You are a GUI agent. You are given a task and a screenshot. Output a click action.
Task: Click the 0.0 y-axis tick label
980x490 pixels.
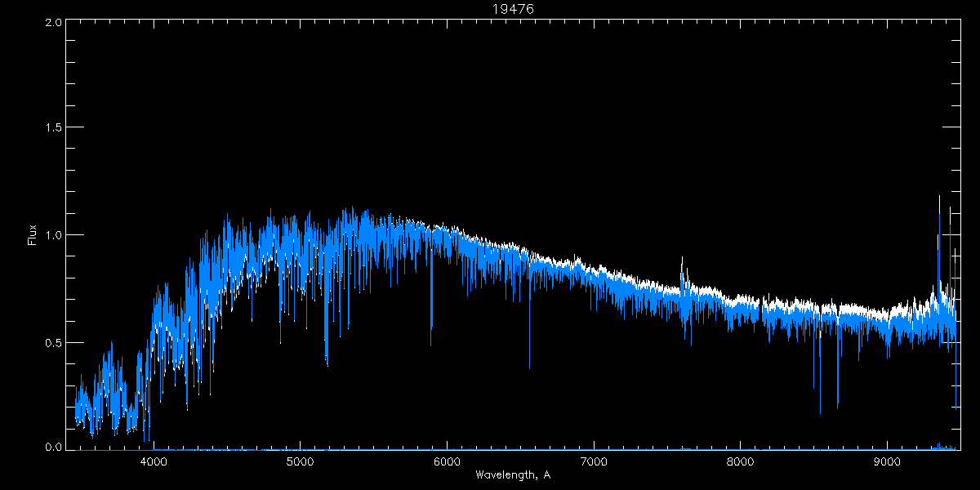pyautogui.click(x=53, y=448)
